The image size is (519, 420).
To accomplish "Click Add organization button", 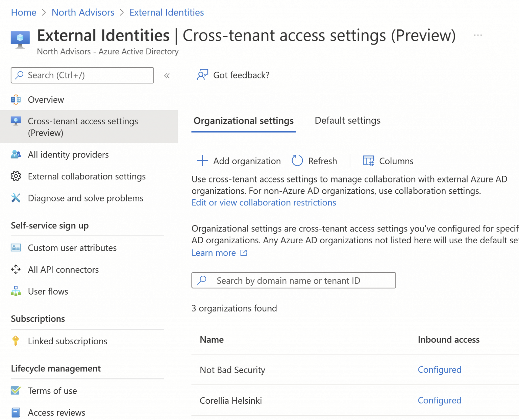I will 239,161.
